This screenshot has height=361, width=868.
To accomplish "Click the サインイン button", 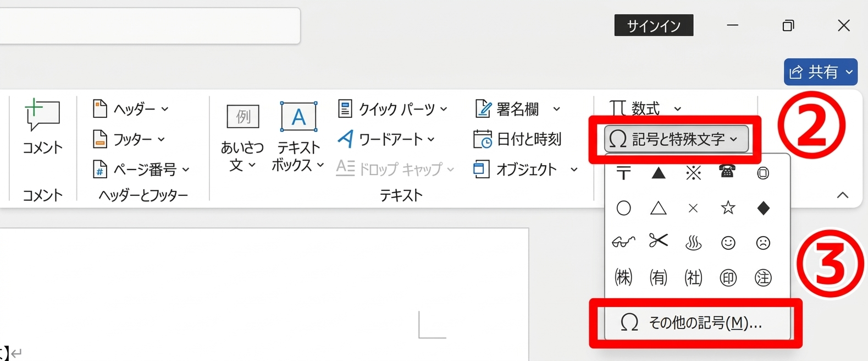I will (x=654, y=25).
